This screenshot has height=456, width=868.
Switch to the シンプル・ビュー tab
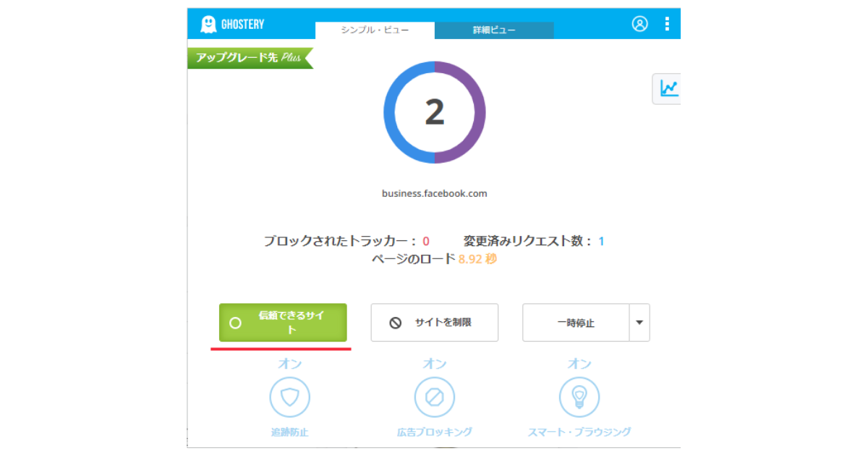click(375, 30)
